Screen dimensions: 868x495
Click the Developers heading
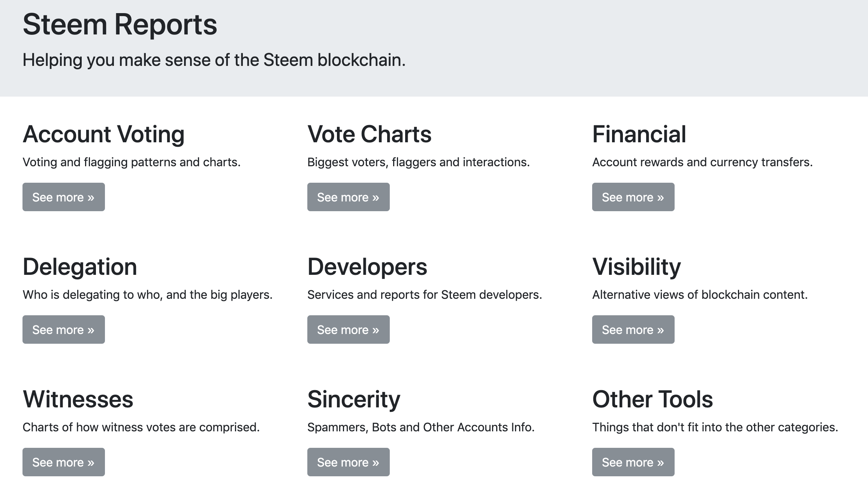point(367,267)
